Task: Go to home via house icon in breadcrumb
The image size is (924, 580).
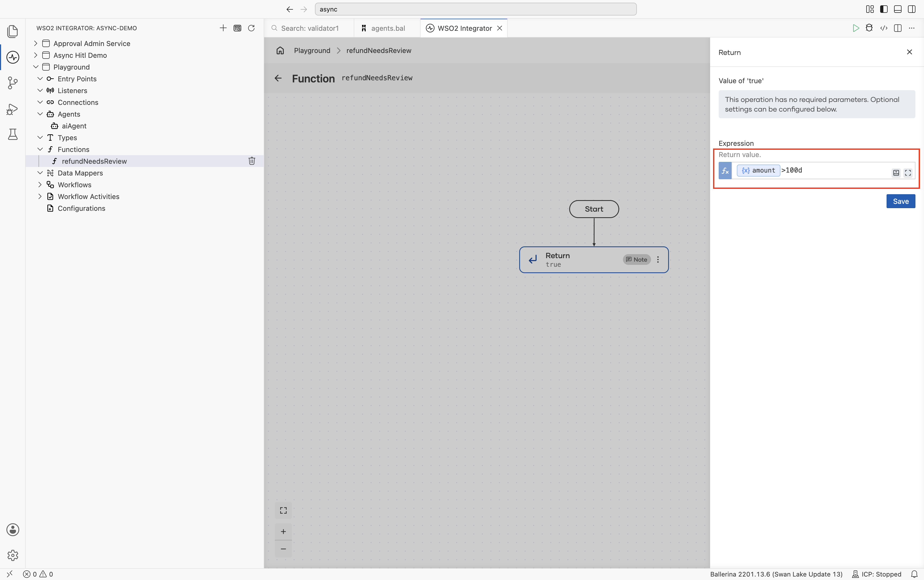Action: pyautogui.click(x=280, y=51)
